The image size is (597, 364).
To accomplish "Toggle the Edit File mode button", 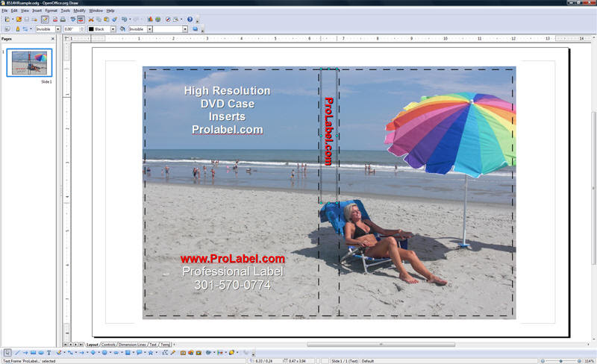I will click(45, 19).
